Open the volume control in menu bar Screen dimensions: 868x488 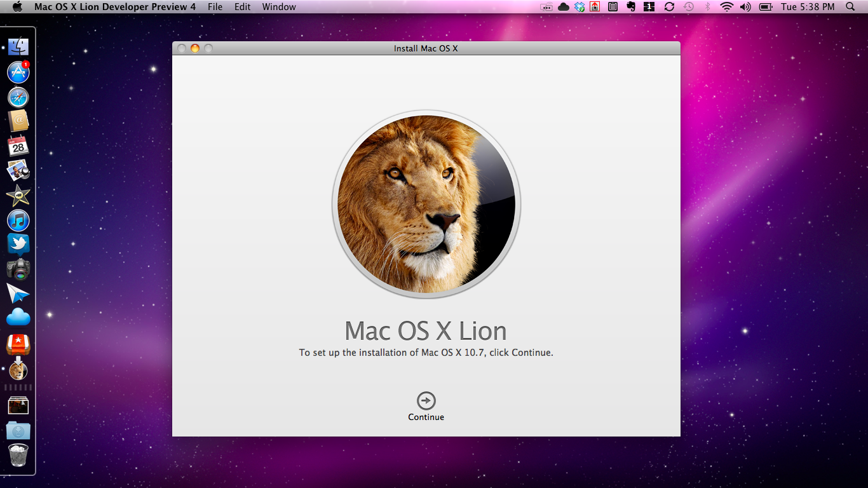coord(745,7)
